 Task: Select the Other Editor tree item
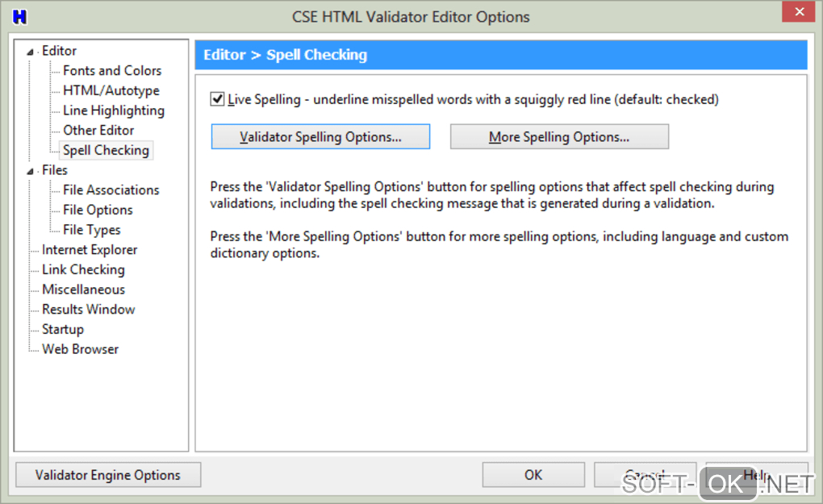(x=98, y=130)
